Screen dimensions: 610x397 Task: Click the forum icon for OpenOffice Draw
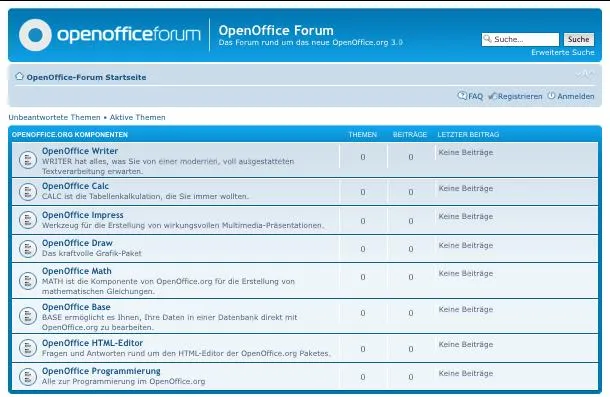(x=28, y=249)
